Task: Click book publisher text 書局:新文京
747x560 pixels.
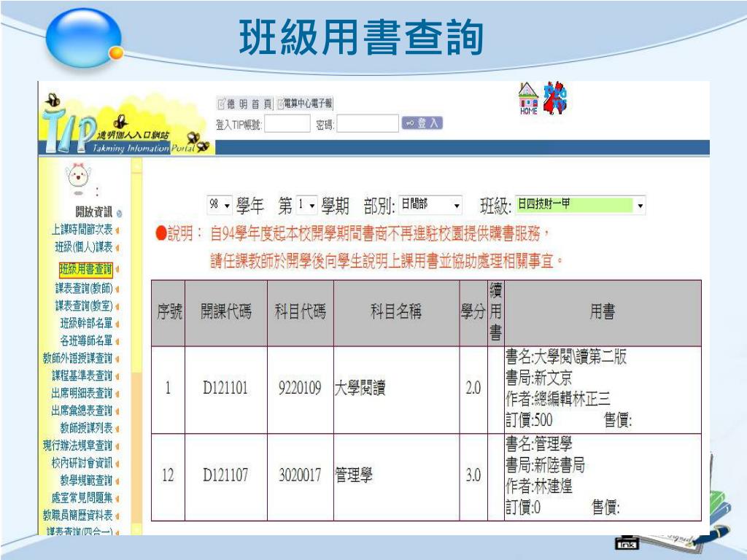Action: (539, 378)
